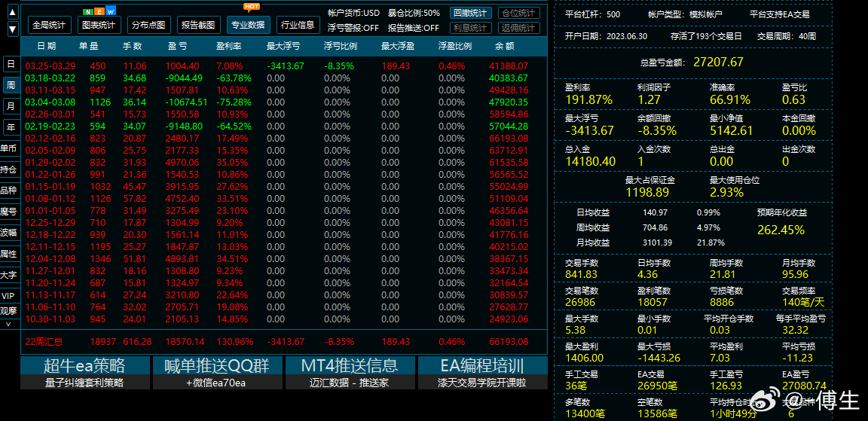Toggle 浮亏警报 OFF setting

[353, 28]
